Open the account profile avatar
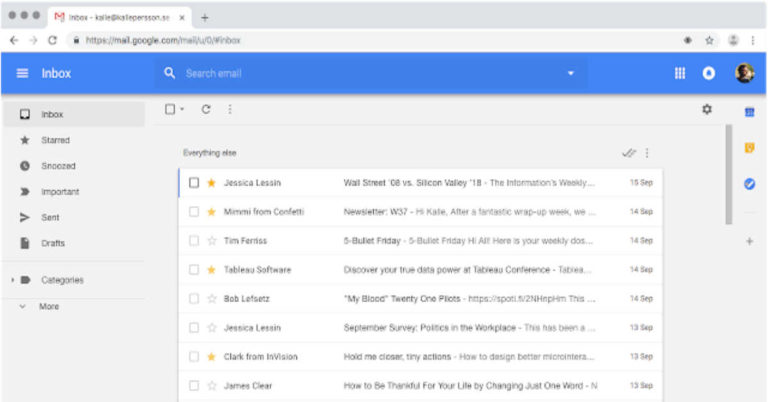Viewport: 768px width, 402px height. point(744,73)
